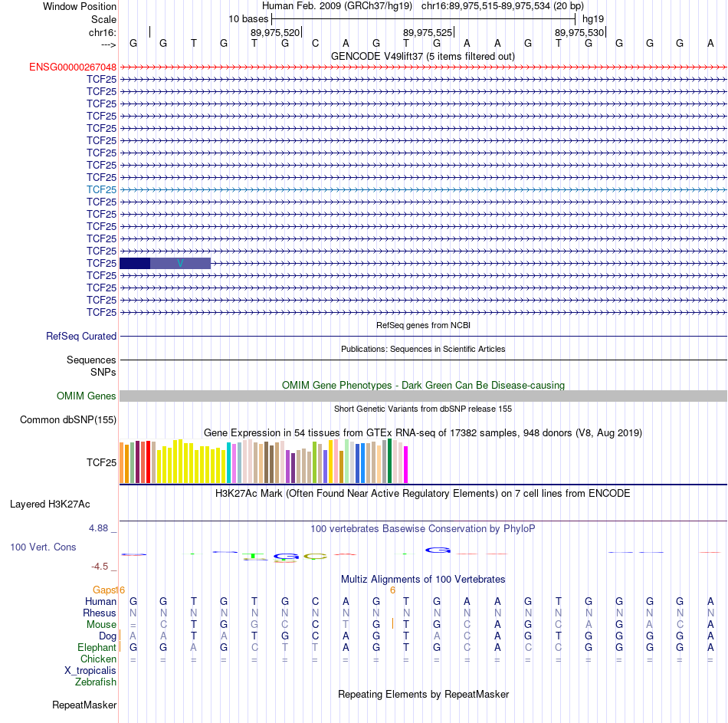Click the TCF25 block marked with V
The image size is (728, 723).
(x=180, y=264)
